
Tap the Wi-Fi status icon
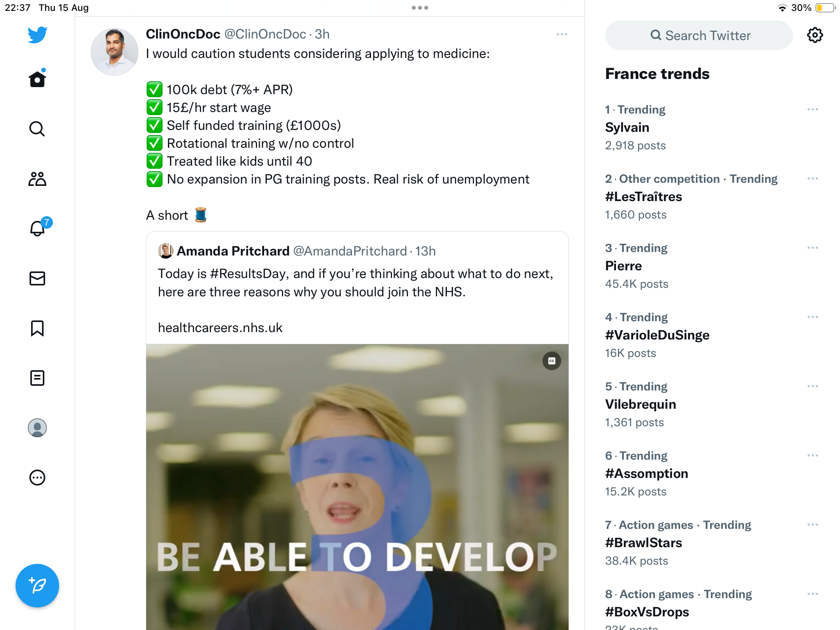tap(782, 8)
